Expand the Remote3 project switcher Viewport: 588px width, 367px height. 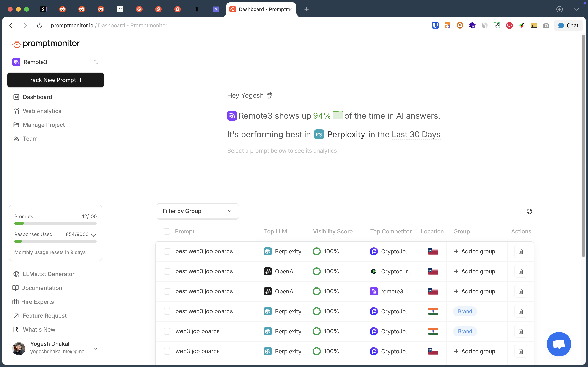click(x=96, y=62)
